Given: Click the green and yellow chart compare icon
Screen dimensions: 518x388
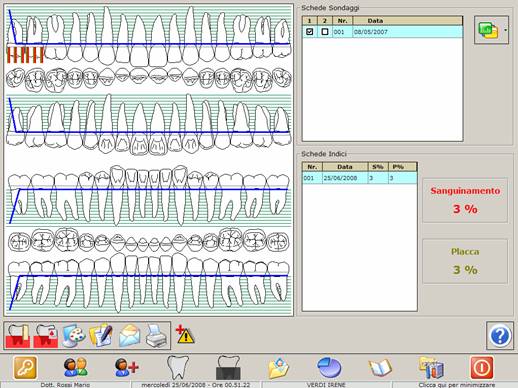Looking at the screenshot, I should point(488,30).
